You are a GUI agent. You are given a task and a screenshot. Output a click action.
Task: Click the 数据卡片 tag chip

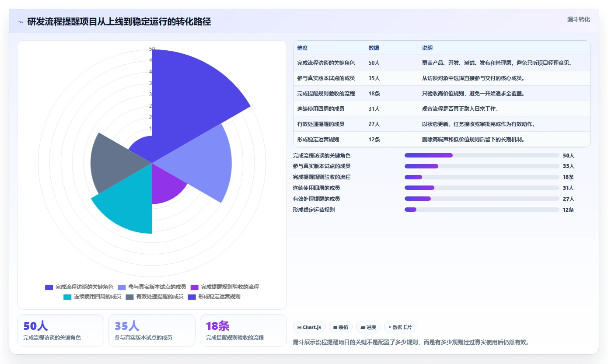(x=400, y=327)
